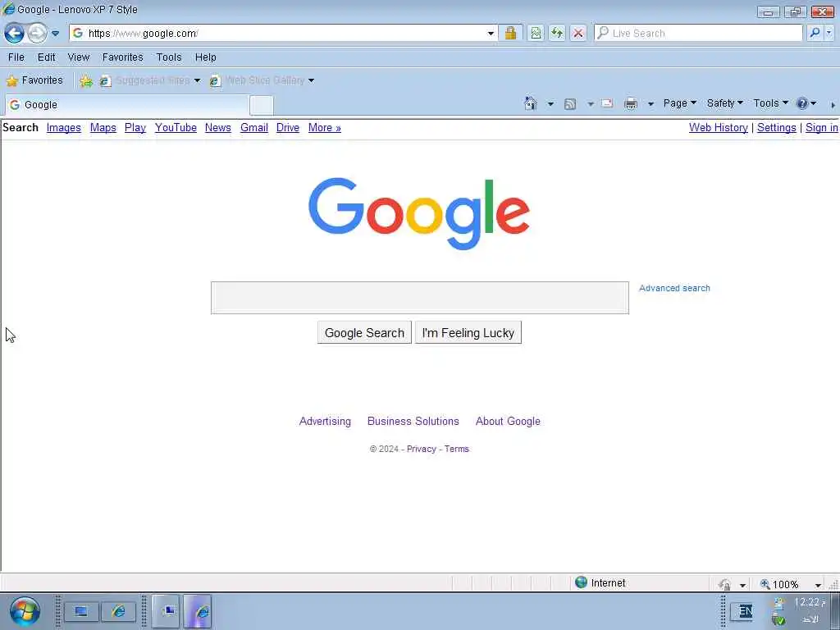Open the Advertising footer link
Screen dimensions: 840x630
coord(325,422)
